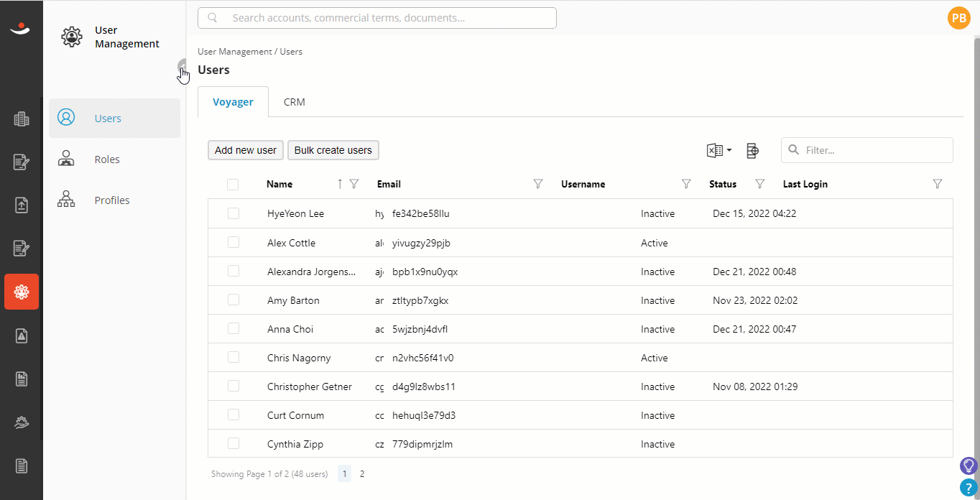Open the report document icon above hand icon
This screenshot has width=980, height=500.
click(x=22, y=379)
